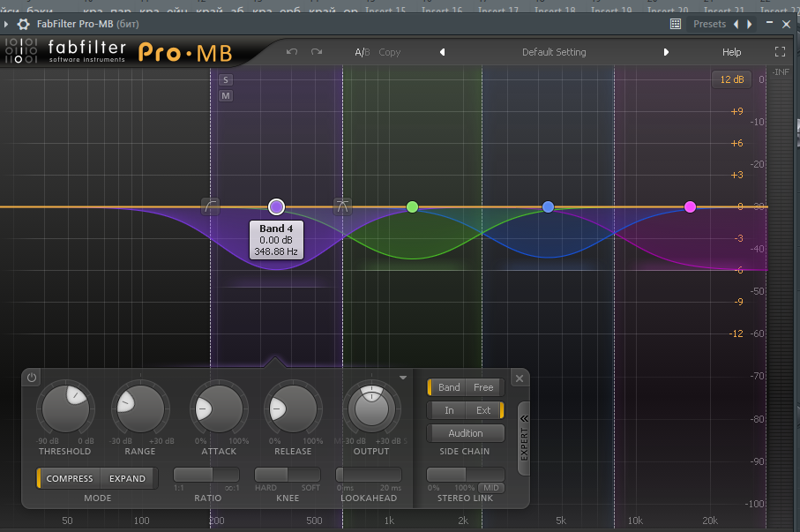
Task: Click the Audition button
Action: click(466, 433)
